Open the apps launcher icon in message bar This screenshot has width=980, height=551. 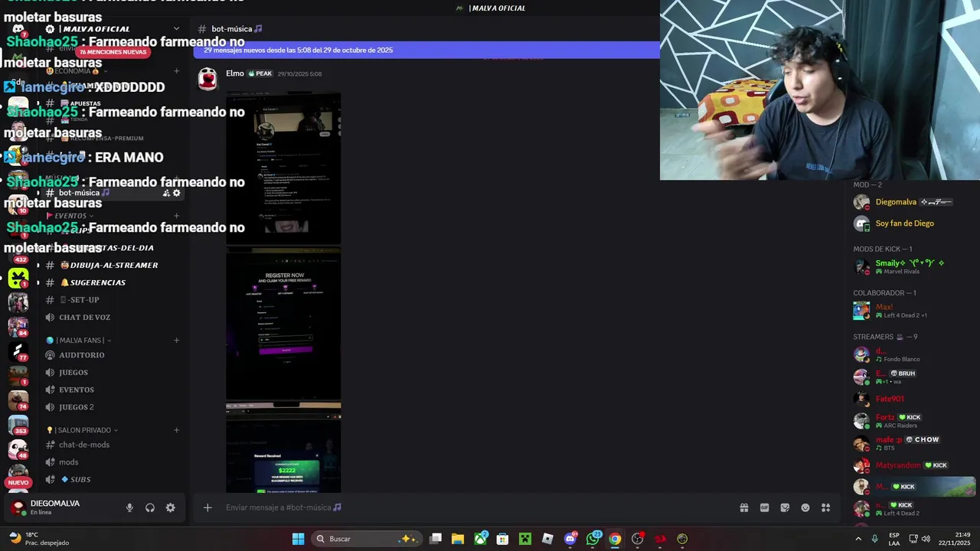[x=826, y=507]
